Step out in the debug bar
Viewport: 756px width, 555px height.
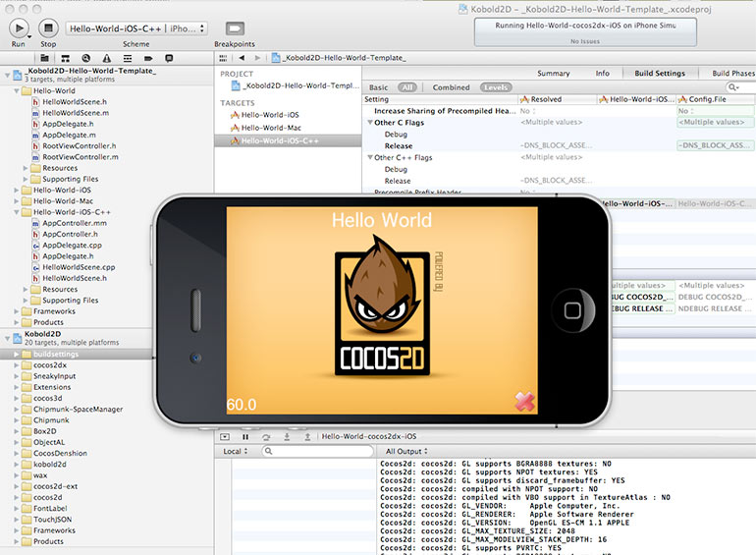307,437
